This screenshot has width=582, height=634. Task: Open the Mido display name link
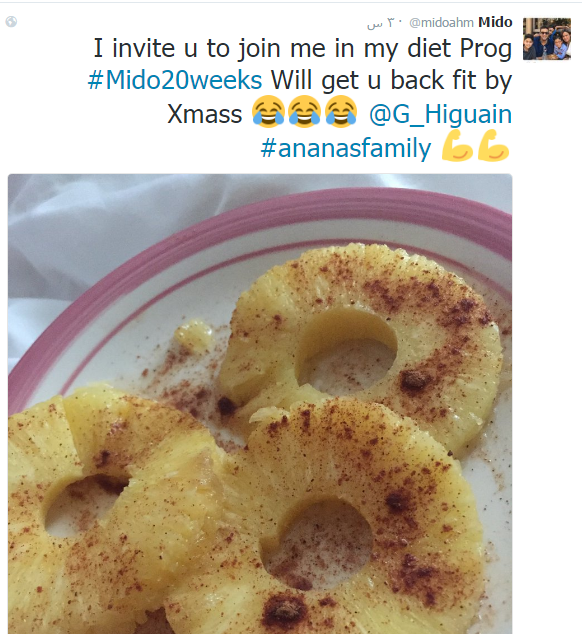coord(495,22)
